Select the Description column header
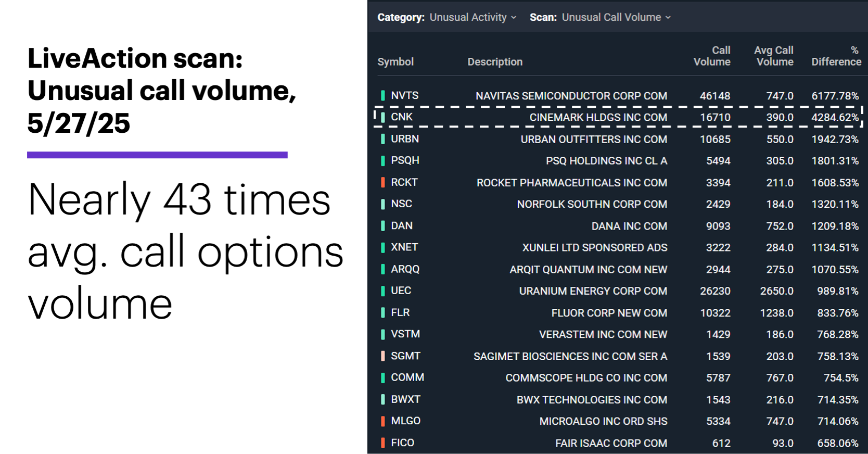The image size is (868, 454). (494, 61)
